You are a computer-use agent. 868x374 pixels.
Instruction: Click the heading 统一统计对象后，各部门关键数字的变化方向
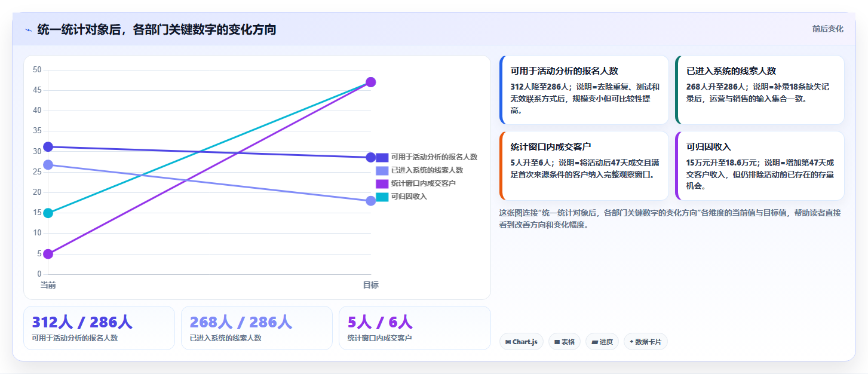coord(157,29)
